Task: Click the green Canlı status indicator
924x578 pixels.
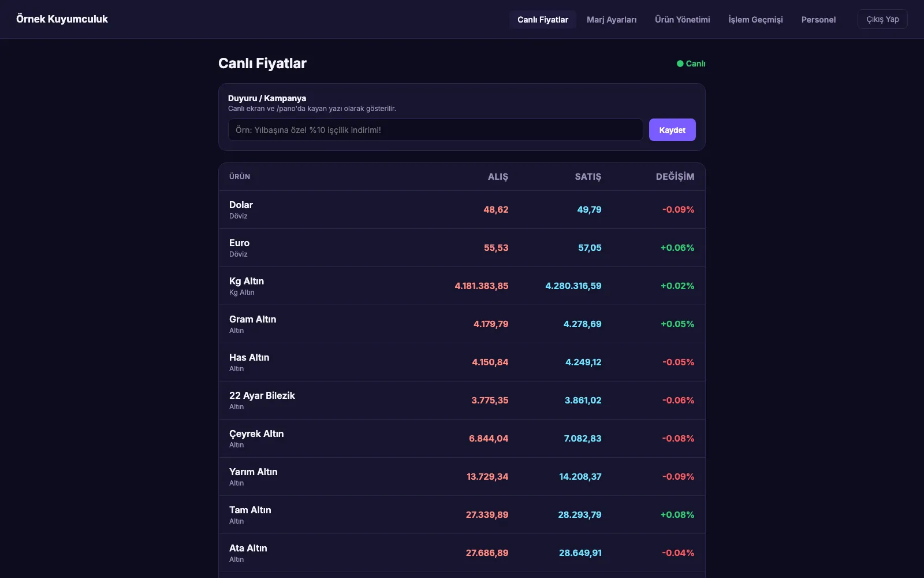Action: 691,64
